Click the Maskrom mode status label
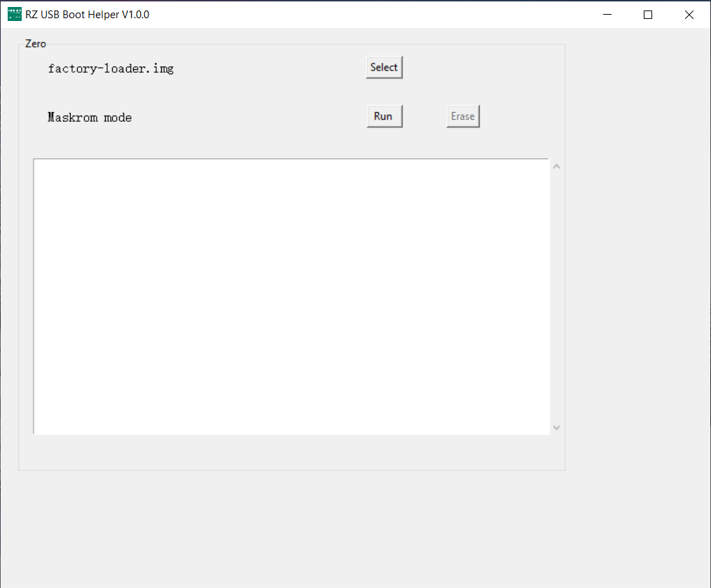The height and width of the screenshot is (588, 711). pos(89,117)
